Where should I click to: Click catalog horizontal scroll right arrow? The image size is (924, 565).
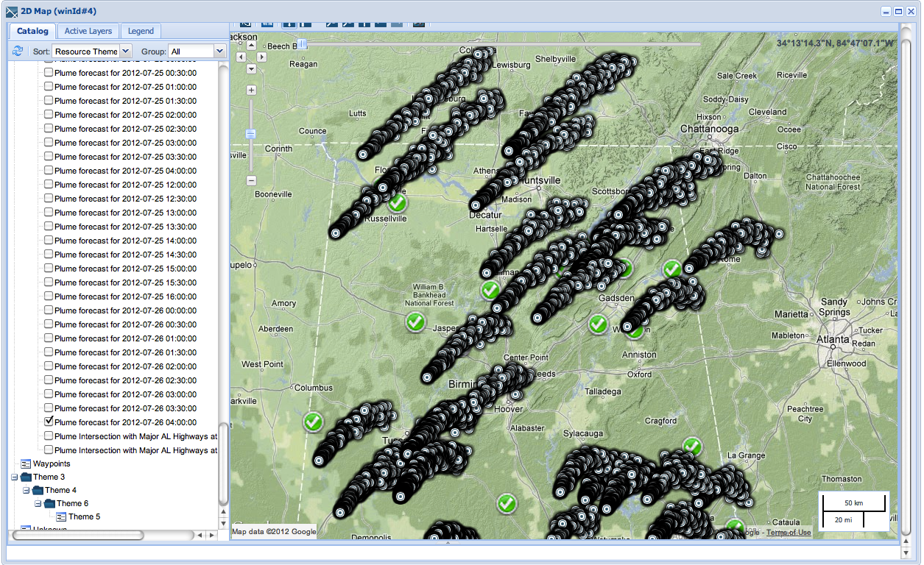tap(211, 535)
